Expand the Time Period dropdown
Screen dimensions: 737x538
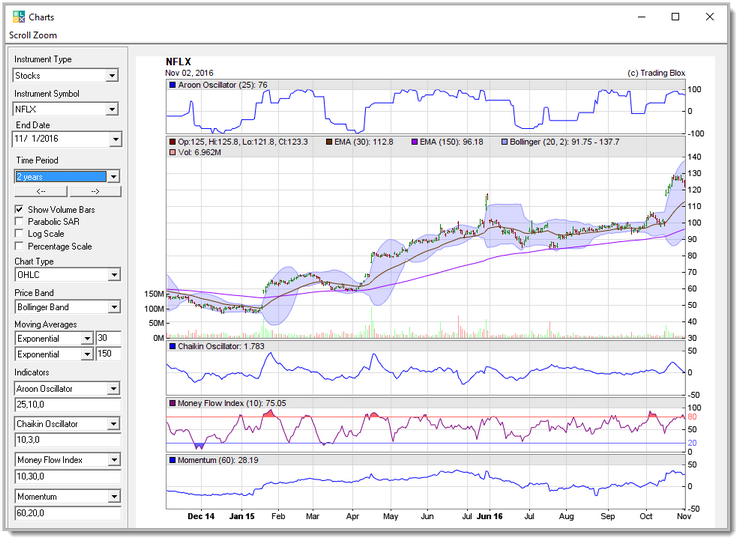coord(112,176)
